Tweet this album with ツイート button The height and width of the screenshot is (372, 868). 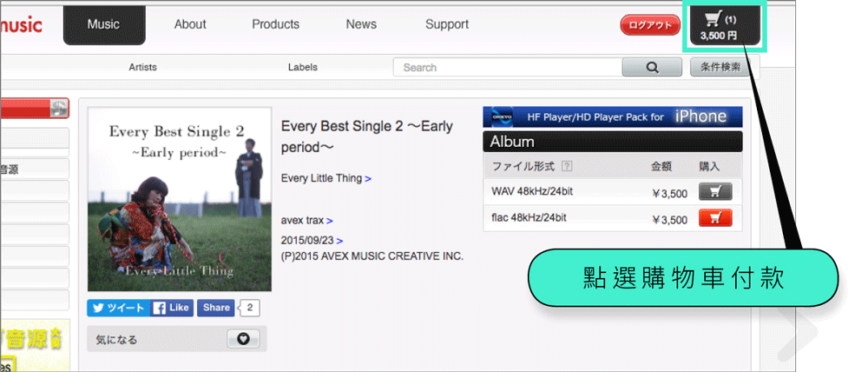tap(118, 308)
